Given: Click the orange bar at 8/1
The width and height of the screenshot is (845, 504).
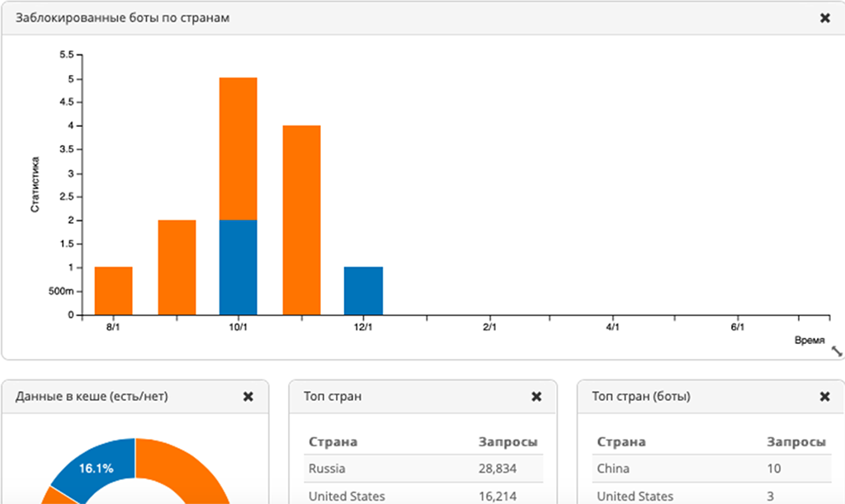Looking at the screenshot, I should tap(114, 290).
